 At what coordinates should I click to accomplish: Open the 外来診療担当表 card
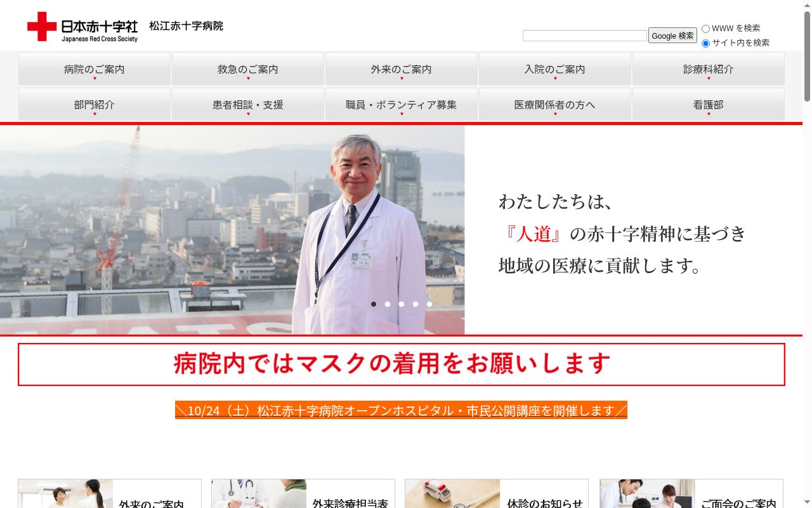pyautogui.click(x=303, y=494)
